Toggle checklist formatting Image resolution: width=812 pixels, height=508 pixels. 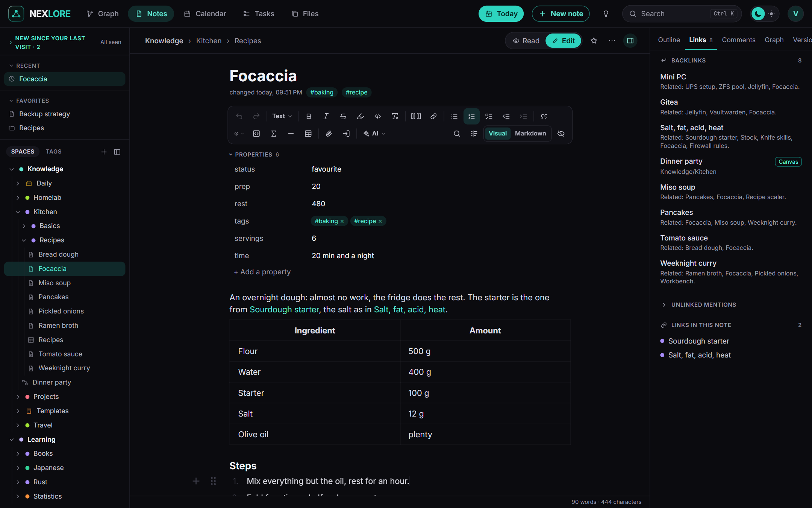[x=489, y=116]
